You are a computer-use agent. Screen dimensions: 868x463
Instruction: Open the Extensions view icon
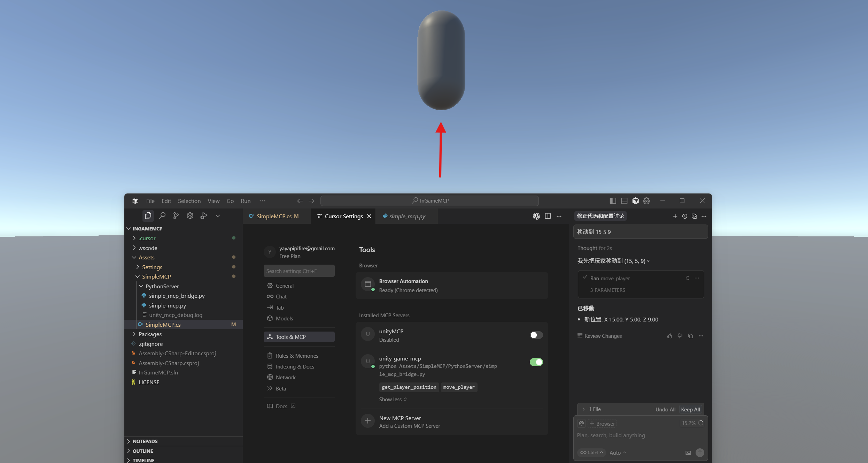coord(190,216)
